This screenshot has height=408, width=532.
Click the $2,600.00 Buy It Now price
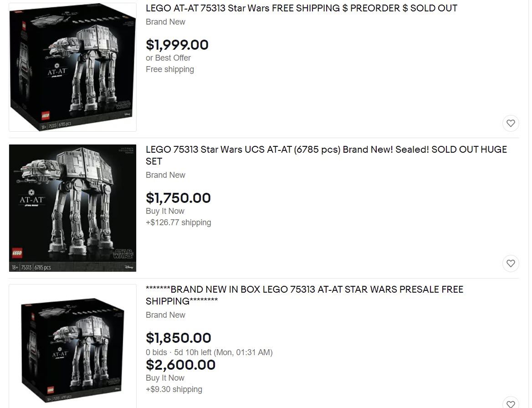[x=180, y=365]
